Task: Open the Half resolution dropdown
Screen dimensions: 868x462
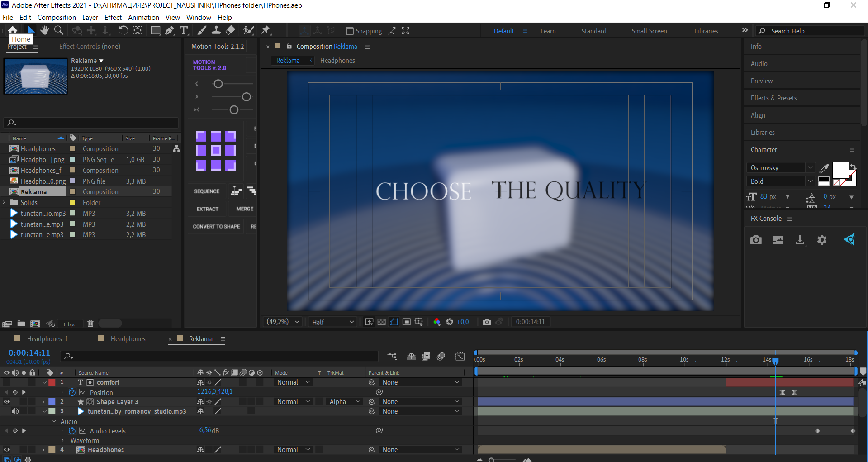Action: (333, 322)
